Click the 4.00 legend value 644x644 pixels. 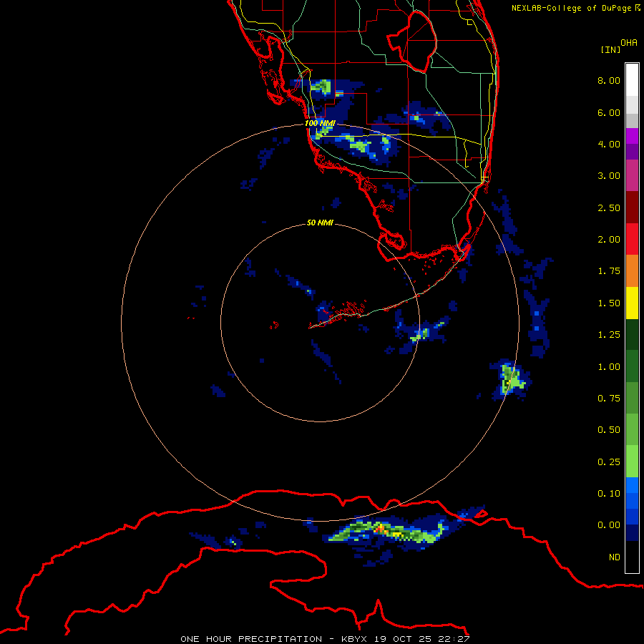click(609, 144)
